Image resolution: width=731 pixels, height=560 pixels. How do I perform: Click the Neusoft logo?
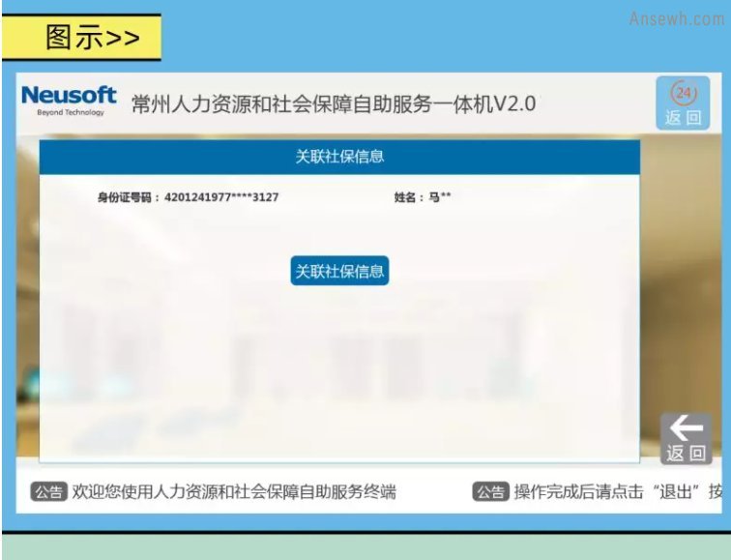69,101
